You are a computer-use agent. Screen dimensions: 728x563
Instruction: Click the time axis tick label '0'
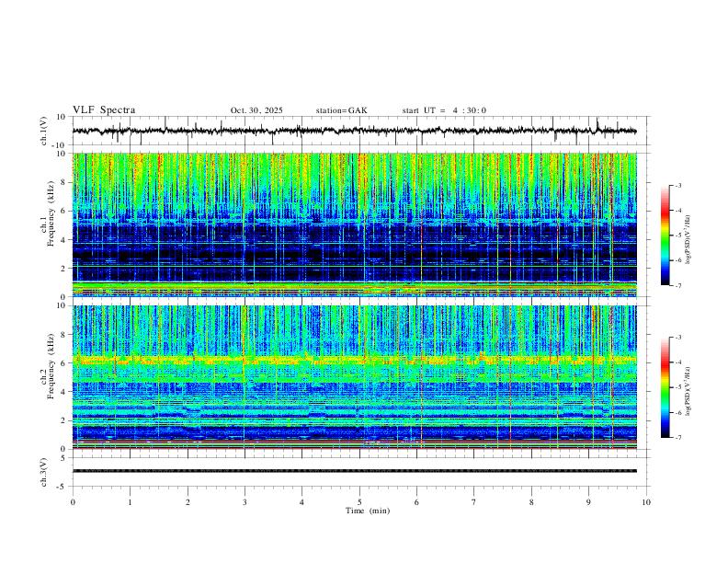point(73,502)
